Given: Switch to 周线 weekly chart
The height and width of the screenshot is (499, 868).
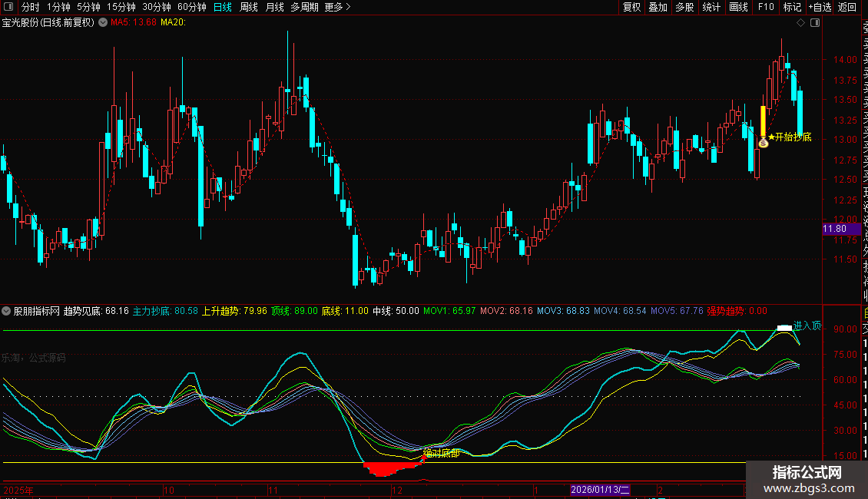Looking at the screenshot, I should click(249, 8).
